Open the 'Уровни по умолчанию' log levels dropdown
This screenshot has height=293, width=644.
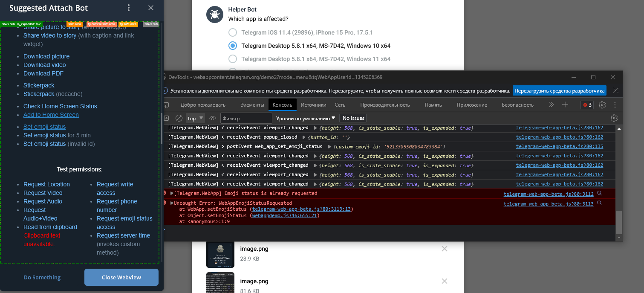tap(306, 118)
